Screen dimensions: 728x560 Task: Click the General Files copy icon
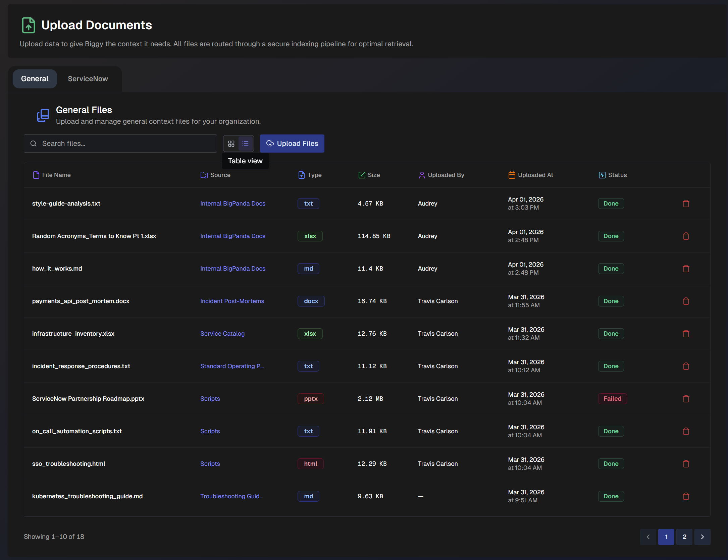(x=43, y=115)
